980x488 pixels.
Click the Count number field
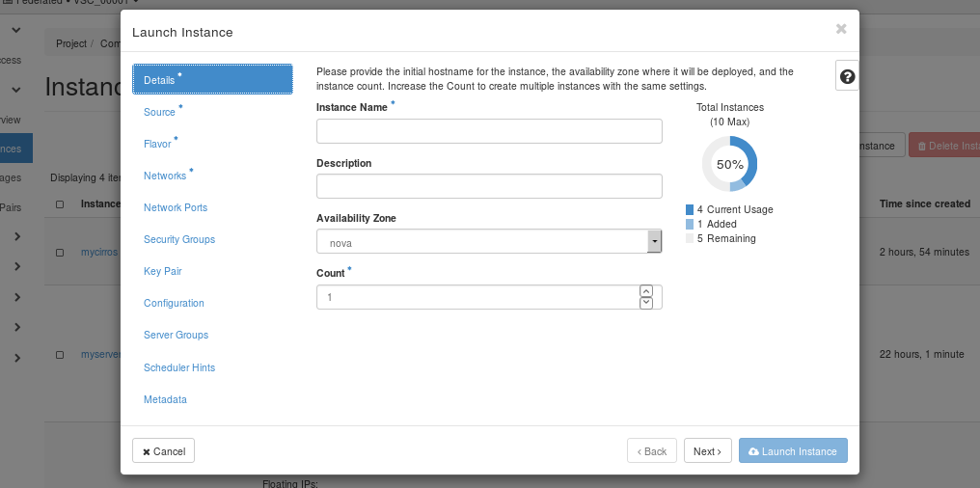(x=489, y=297)
